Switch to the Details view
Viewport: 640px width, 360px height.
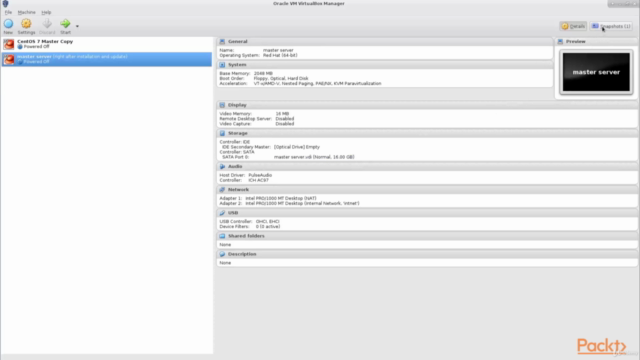[x=573, y=26]
